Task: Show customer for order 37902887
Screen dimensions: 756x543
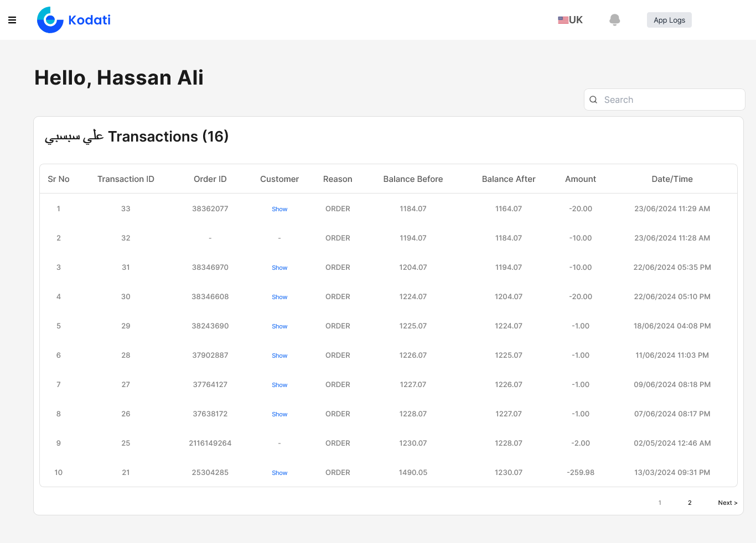Action: pyautogui.click(x=279, y=356)
